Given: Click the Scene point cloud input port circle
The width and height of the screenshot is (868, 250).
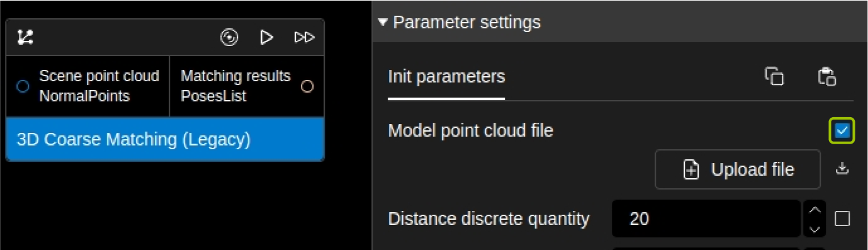Looking at the screenshot, I should [x=23, y=86].
